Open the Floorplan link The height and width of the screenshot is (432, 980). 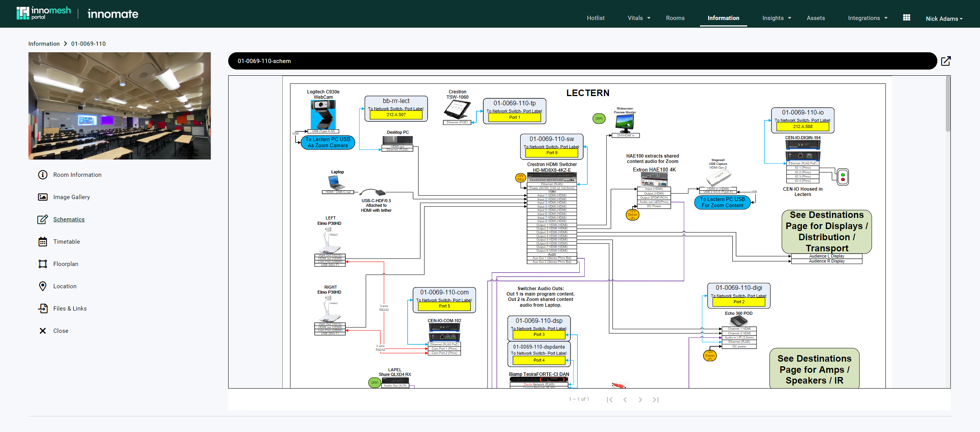tap(66, 264)
